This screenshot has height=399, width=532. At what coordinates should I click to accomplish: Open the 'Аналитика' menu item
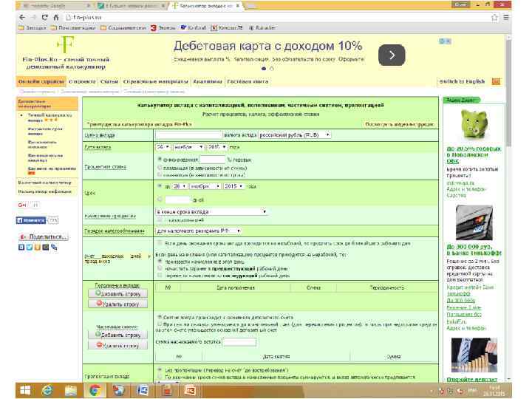tap(208, 81)
